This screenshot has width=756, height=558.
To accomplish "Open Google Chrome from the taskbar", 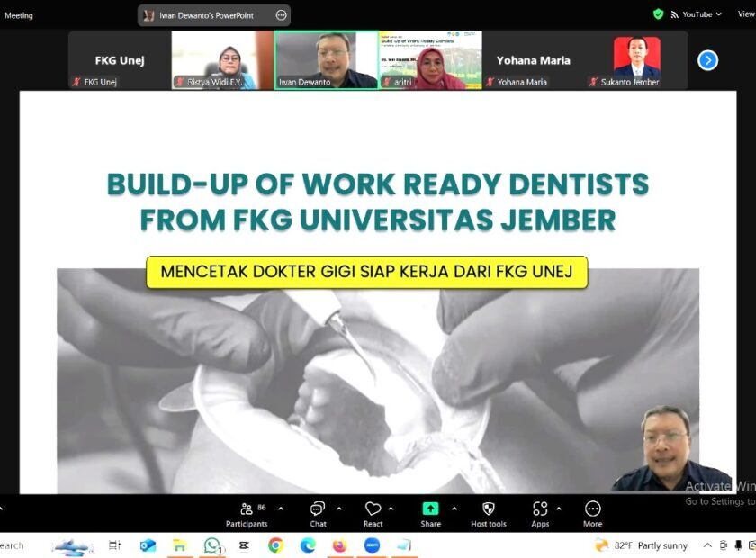I will 275,545.
